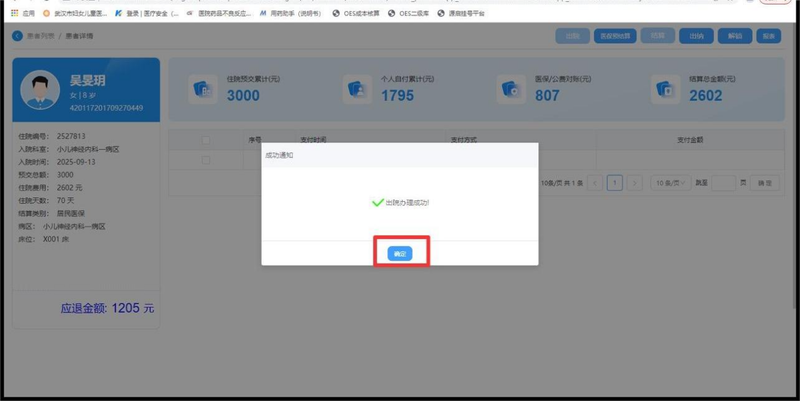
Task: Open the 医院药品不良反应 bookmark
Action: coord(219,13)
